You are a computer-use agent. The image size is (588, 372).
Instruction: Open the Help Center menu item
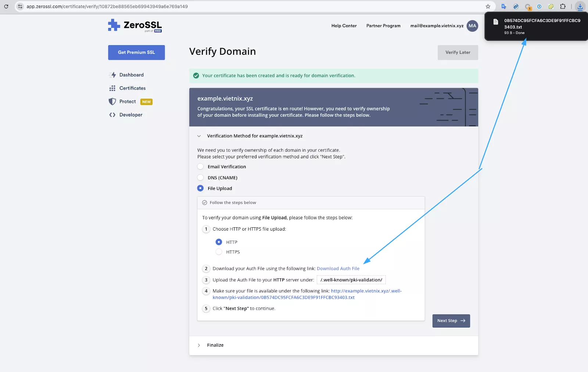click(x=344, y=26)
